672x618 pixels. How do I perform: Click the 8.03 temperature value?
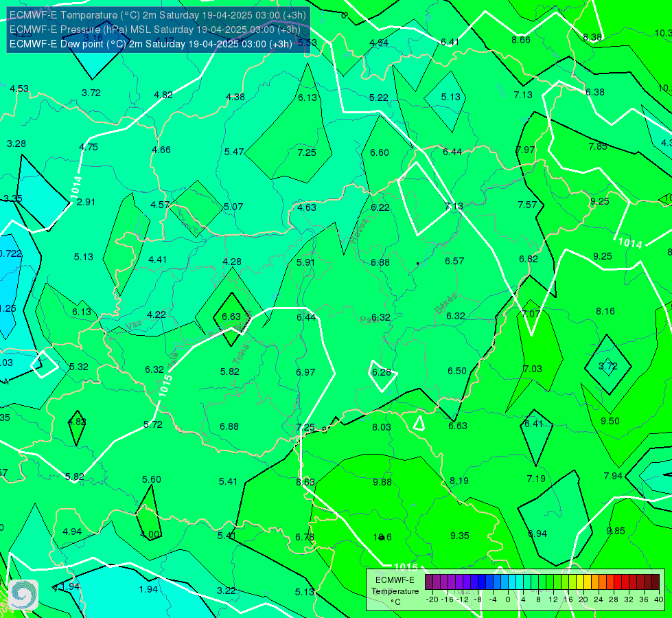(x=382, y=427)
